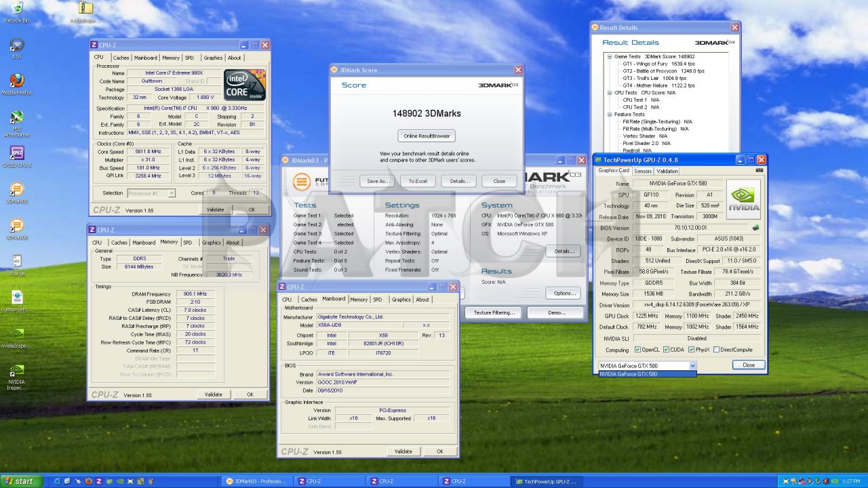Screen dimensions: 868x488
Task: Click the BIOS save icon in GPU-Z
Action: click(x=755, y=228)
